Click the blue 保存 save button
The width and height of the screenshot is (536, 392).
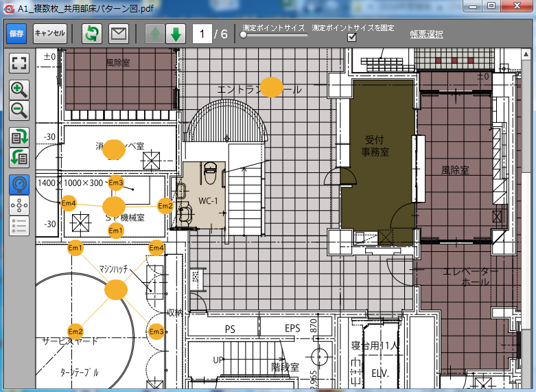pyautogui.click(x=16, y=33)
